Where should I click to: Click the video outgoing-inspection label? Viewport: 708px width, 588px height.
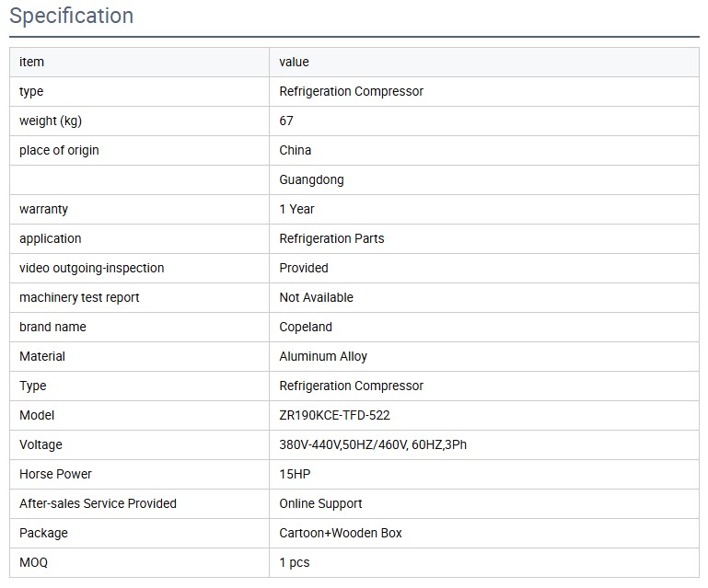(x=91, y=268)
